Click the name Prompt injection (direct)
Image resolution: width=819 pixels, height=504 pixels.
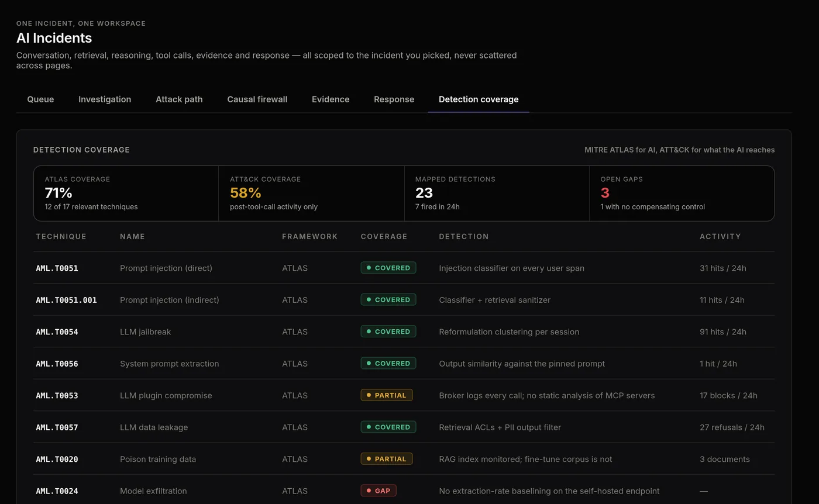[x=166, y=268]
